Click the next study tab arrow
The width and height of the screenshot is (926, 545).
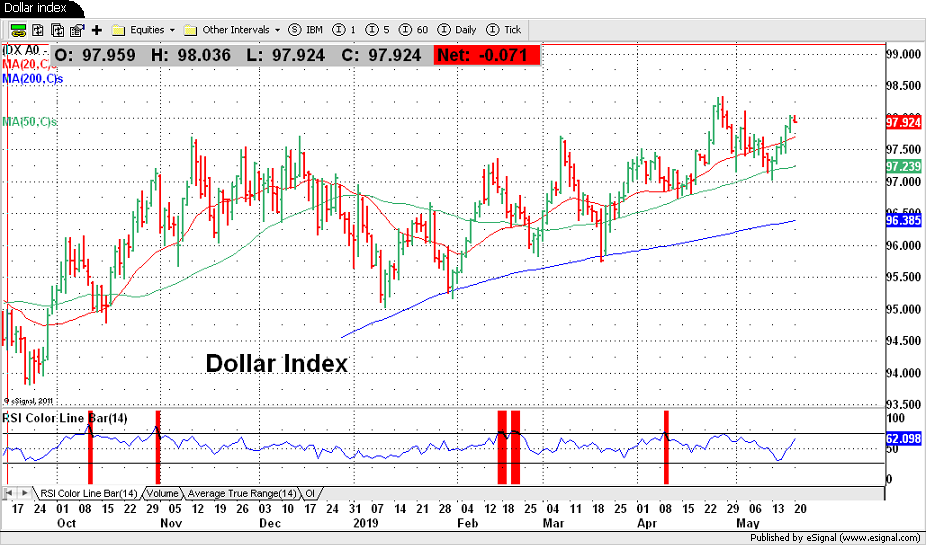click(24, 493)
